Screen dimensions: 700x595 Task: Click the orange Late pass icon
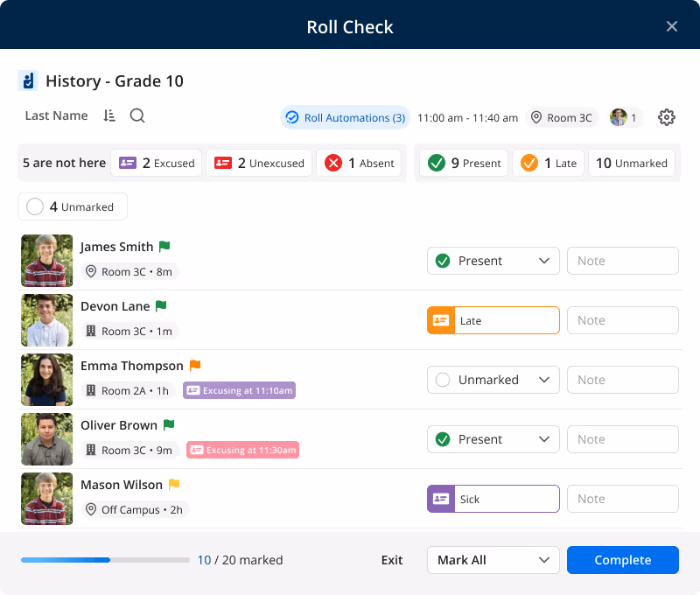pyautogui.click(x=441, y=320)
